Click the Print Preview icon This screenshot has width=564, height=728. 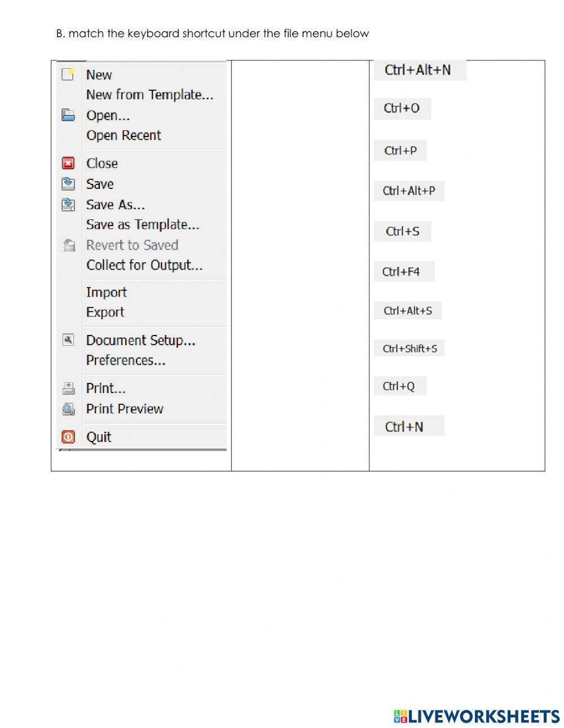click(x=68, y=408)
